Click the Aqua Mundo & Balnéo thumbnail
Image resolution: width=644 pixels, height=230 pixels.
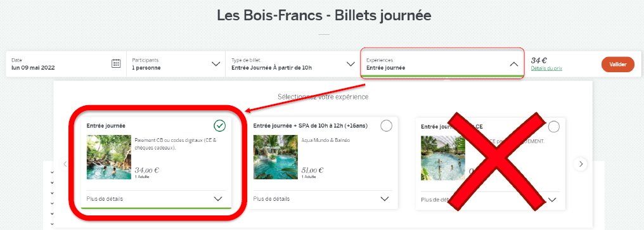(x=275, y=157)
